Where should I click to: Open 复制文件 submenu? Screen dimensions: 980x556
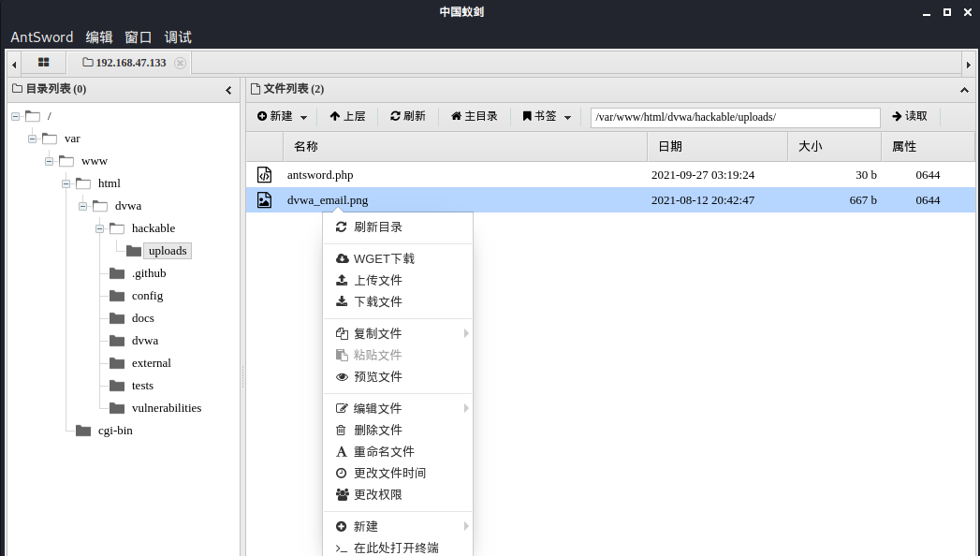(x=398, y=333)
